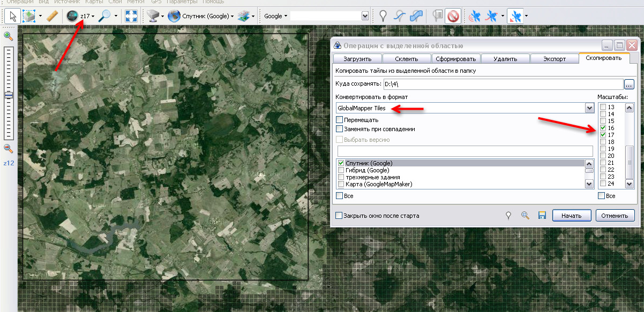Click the fullscreen mode icon in toolbar
644x312 pixels.
tap(131, 16)
